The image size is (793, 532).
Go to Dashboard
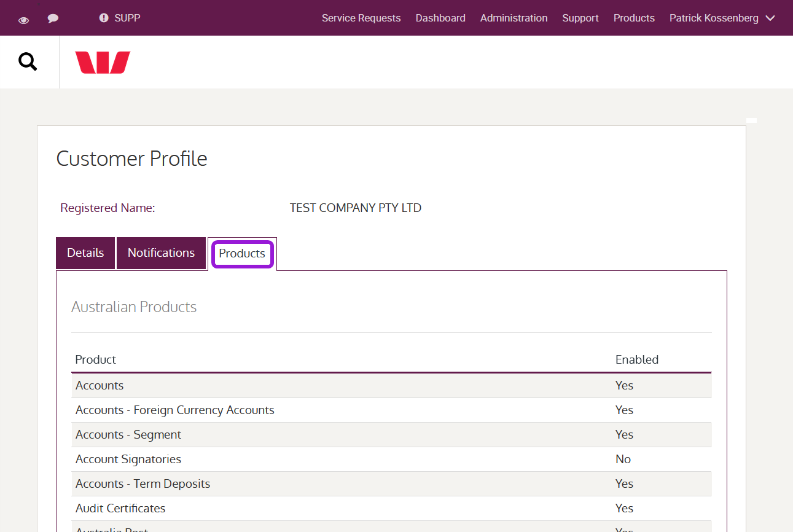click(x=440, y=18)
